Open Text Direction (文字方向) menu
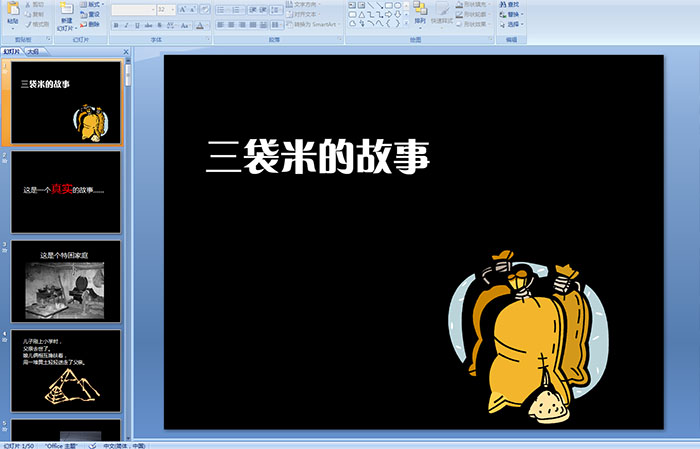 (304, 4)
